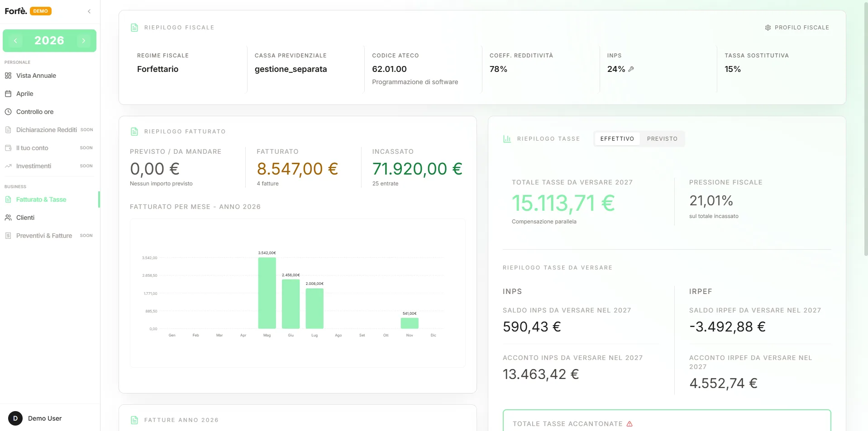Click Compensazione parallela text
868x431 pixels.
tap(544, 222)
